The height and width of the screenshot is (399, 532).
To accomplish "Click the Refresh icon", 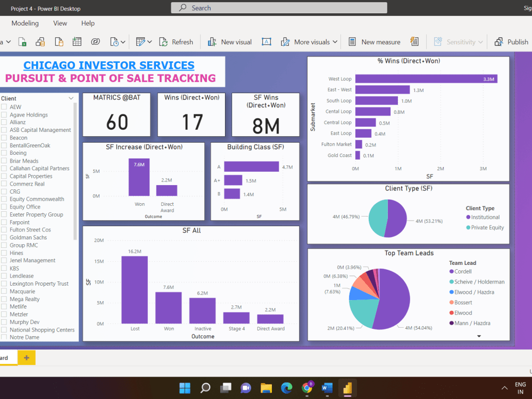I will pos(163,42).
